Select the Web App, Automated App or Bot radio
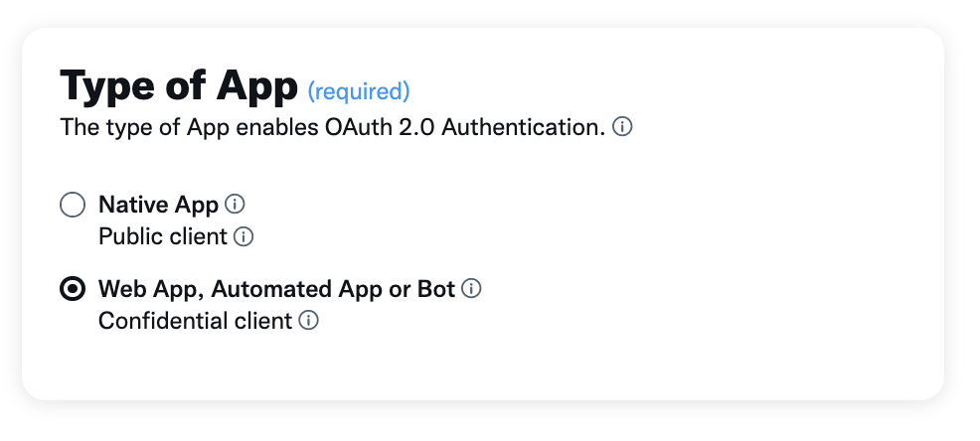980x441 pixels. click(73, 289)
